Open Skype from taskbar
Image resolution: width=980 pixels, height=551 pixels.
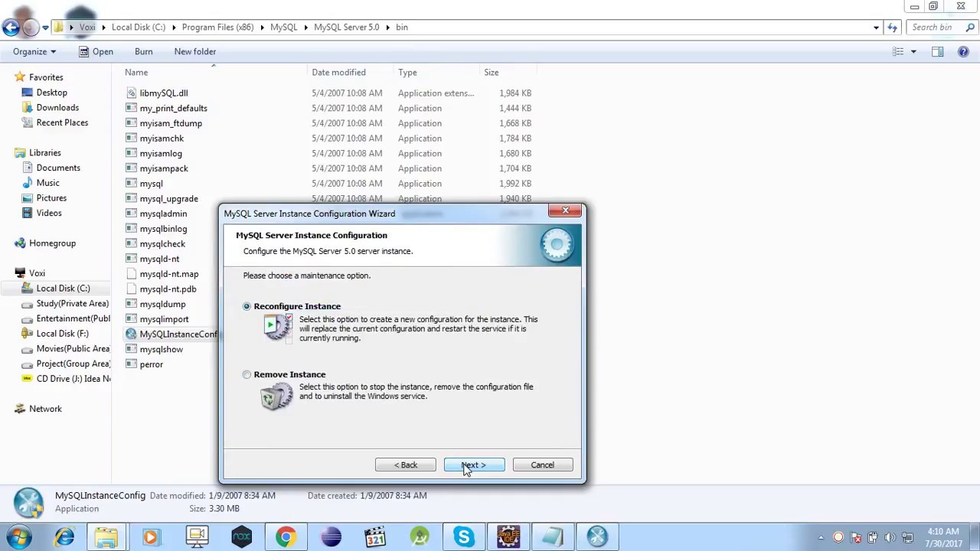[x=463, y=537]
